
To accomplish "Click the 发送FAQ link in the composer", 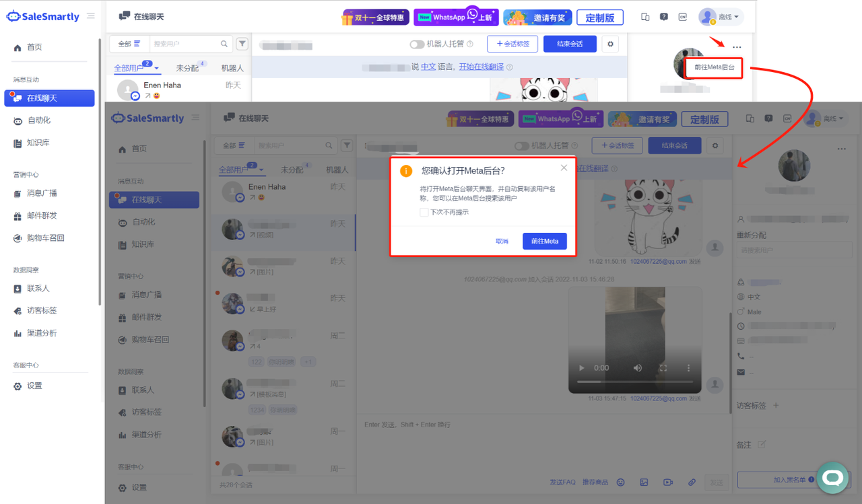I will [x=562, y=482].
